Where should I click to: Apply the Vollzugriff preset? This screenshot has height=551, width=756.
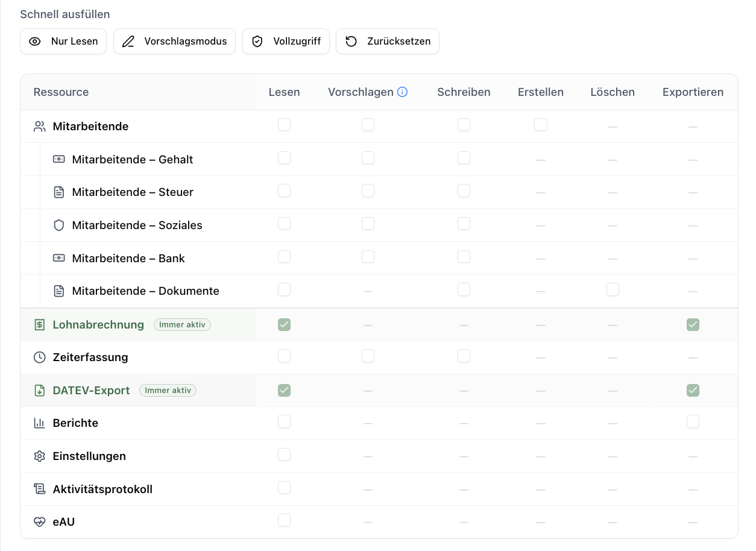(286, 42)
